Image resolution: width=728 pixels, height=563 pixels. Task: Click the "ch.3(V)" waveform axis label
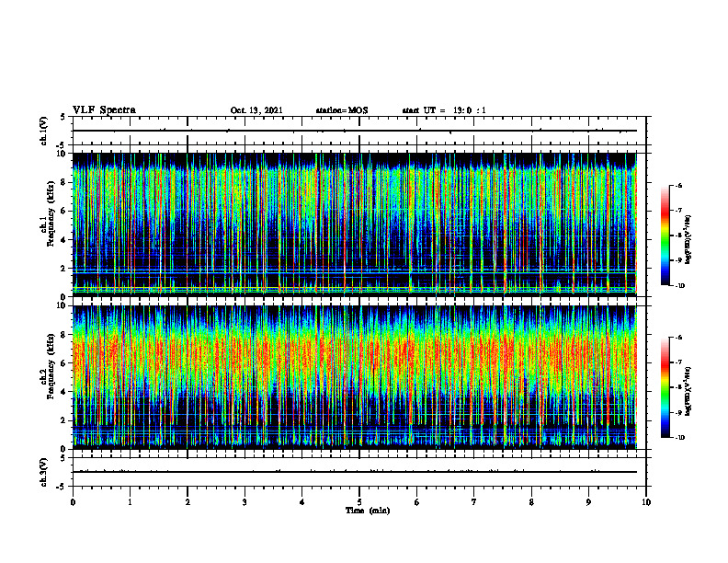[44, 472]
